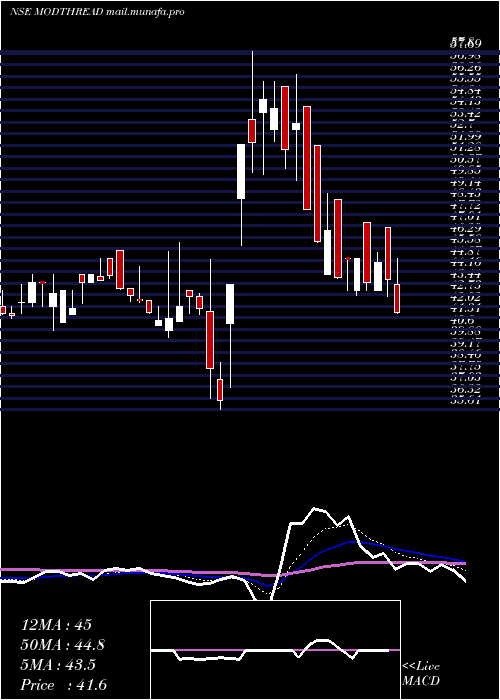The height and width of the screenshot is (700, 500).
Task: Click the NSE MODTHREAD chart title
Action: (x=97, y=12)
